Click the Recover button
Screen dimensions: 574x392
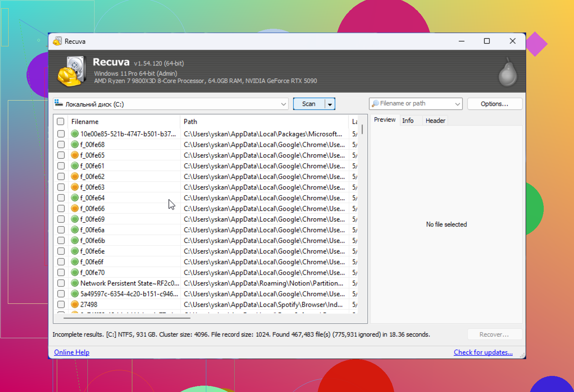[494, 334]
